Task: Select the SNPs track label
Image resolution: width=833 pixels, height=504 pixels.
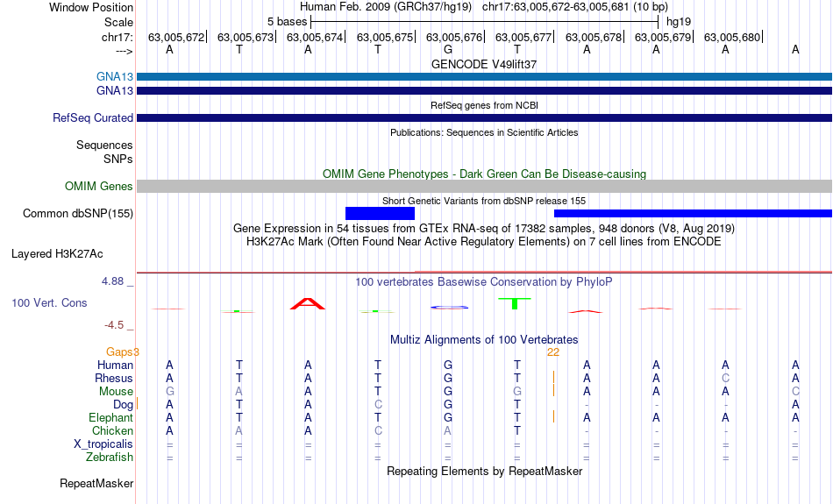Action: [118, 159]
